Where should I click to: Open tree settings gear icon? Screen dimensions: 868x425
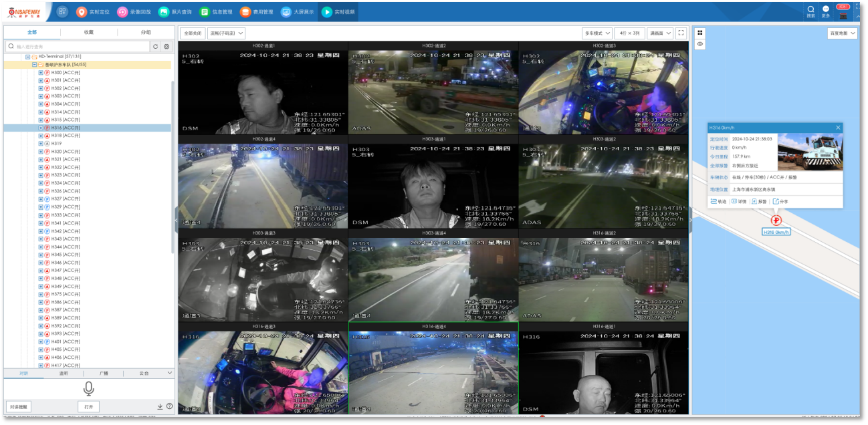point(167,47)
